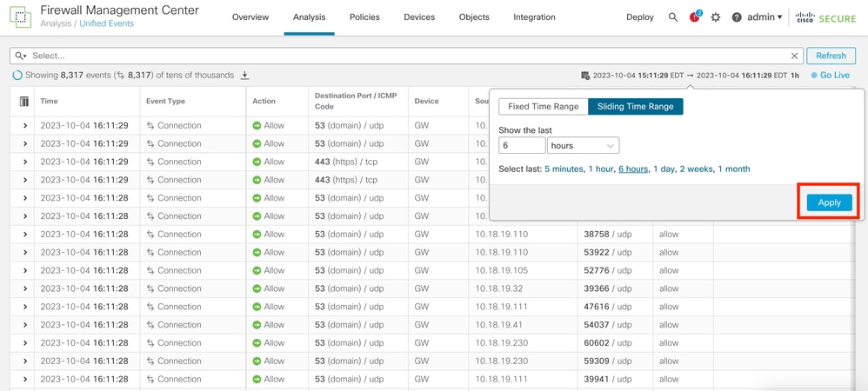Expand the row with source port 47616
Screen dimensions: 868x391
click(25, 307)
